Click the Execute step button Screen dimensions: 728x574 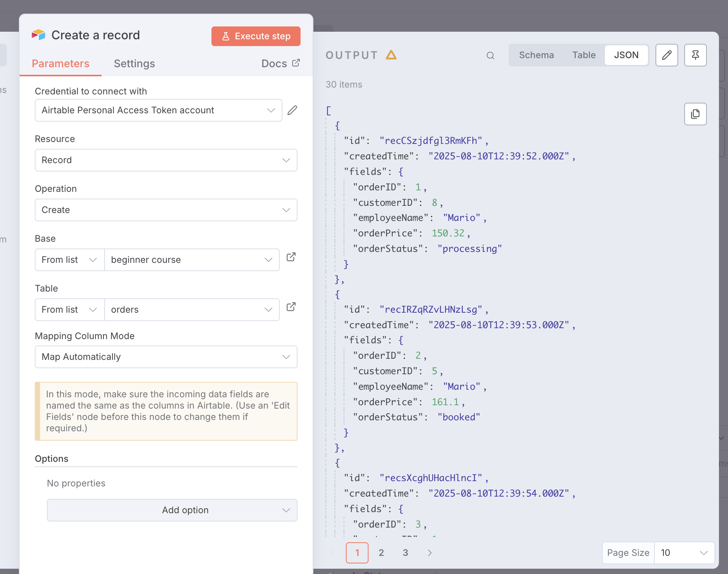point(256,36)
